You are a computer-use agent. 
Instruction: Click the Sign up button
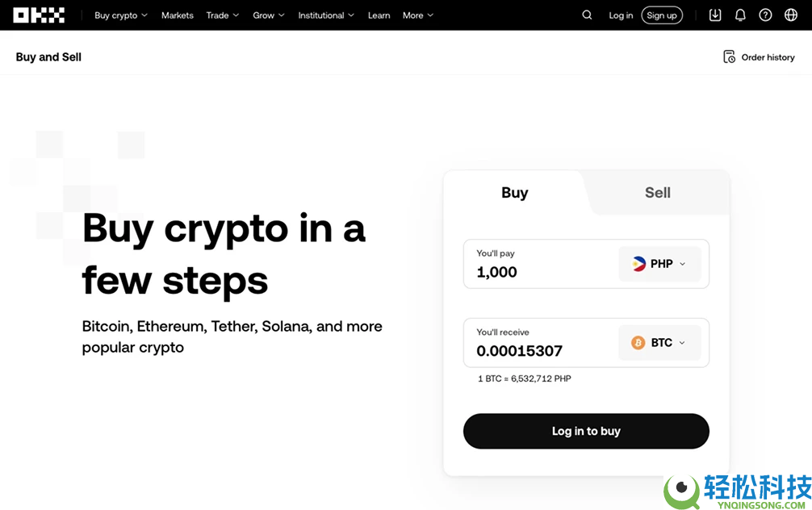click(x=662, y=15)
